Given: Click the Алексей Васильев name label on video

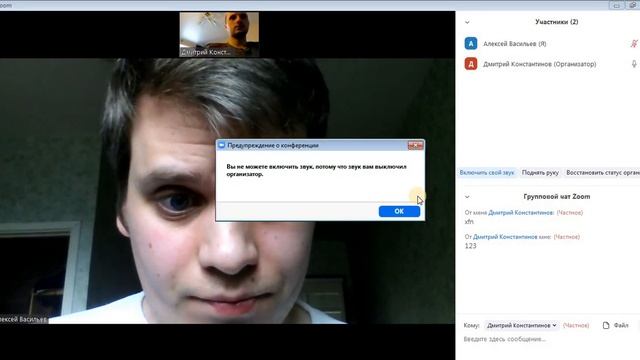Looking at the screenshot, I should [24, 319].
